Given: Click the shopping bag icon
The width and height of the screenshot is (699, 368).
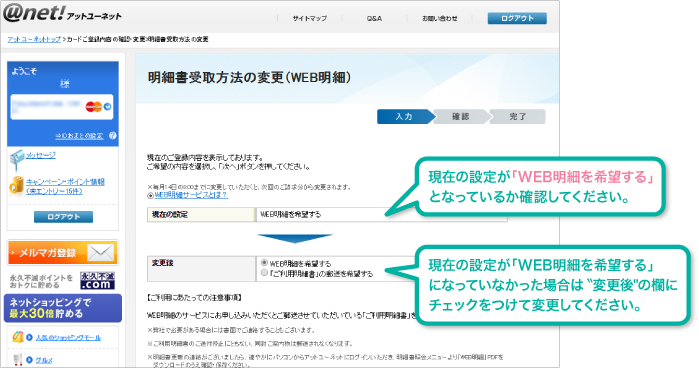Looking at the screenshot, I should pos(17,337).
